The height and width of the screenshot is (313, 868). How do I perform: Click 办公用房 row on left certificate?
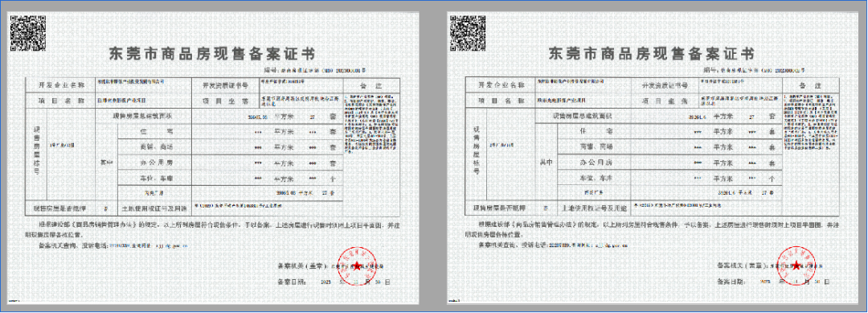click(x=231, y=163)
